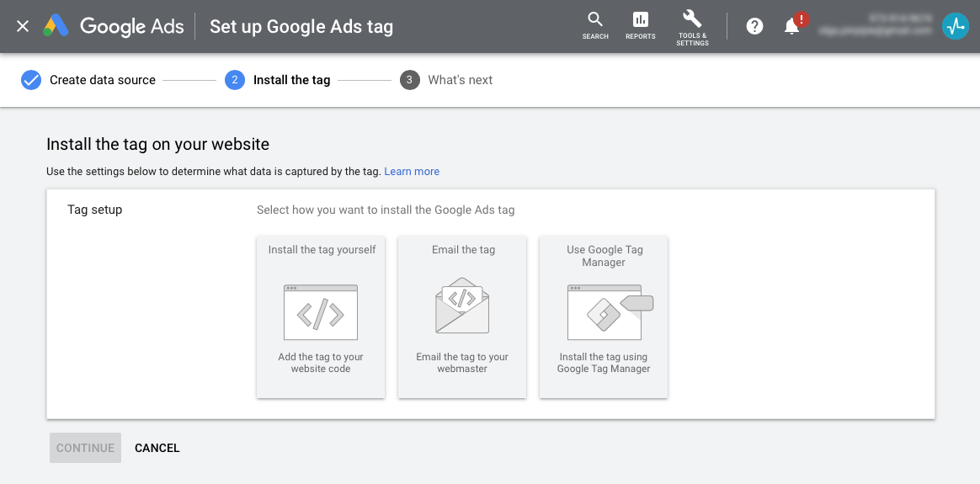The image size is (980, 484).
Task: Click 'Install the tag using Google Tag Manager' text
Action: (604, 363)
